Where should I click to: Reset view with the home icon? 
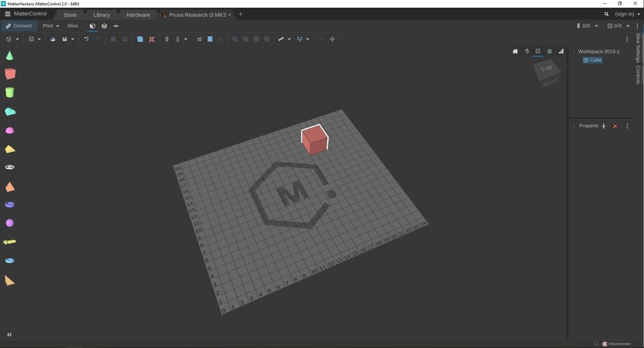point(515,51)
